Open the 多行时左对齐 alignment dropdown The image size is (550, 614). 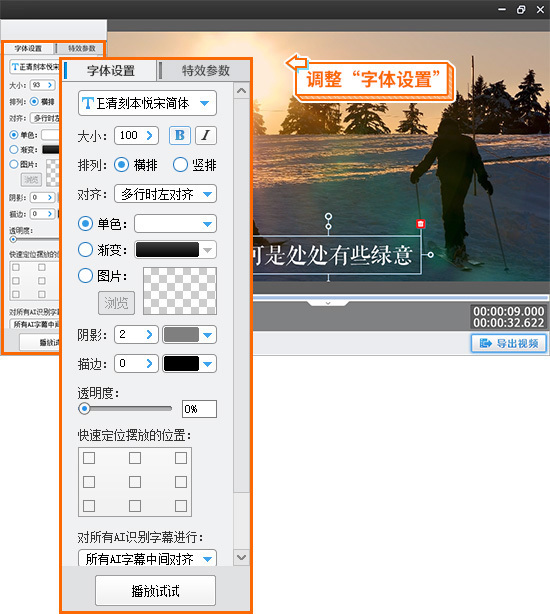click(x=165, y=194)
